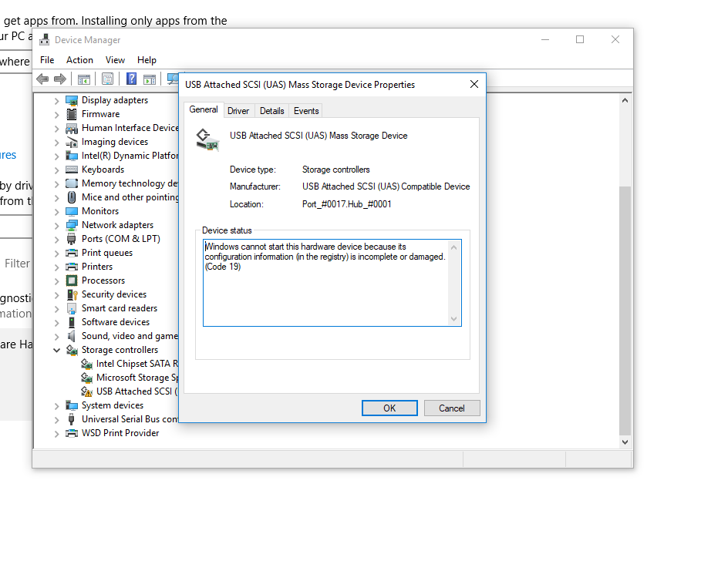Collapse the Storage controllers category
Screen dimensions: 728x561
(56, 349)
